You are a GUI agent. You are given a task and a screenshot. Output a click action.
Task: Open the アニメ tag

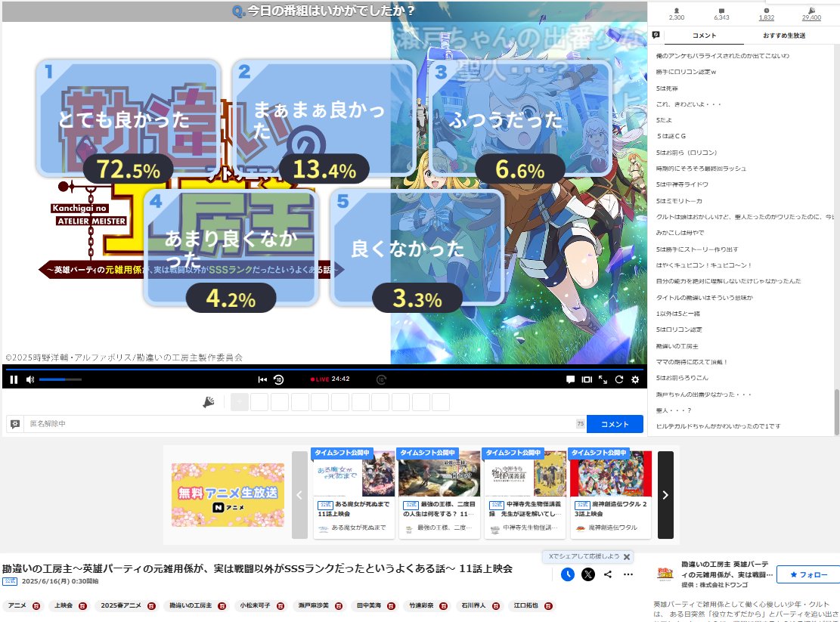[x=17, y=605]
